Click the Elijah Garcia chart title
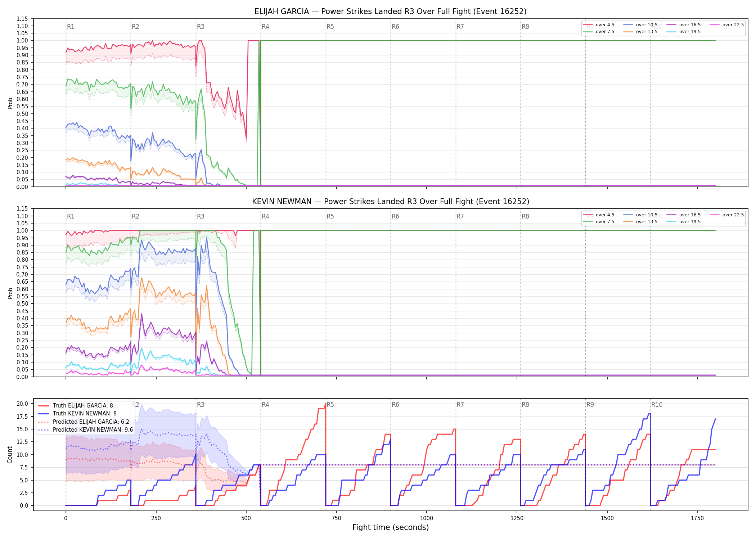The height and width of the screenshot is (540, 756). tap(391, 12)
